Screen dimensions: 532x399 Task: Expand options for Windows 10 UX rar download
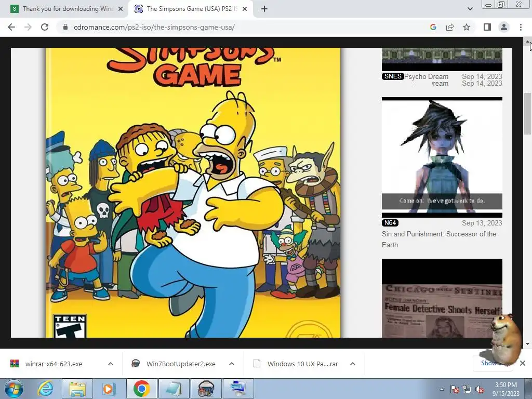(353, 364)
